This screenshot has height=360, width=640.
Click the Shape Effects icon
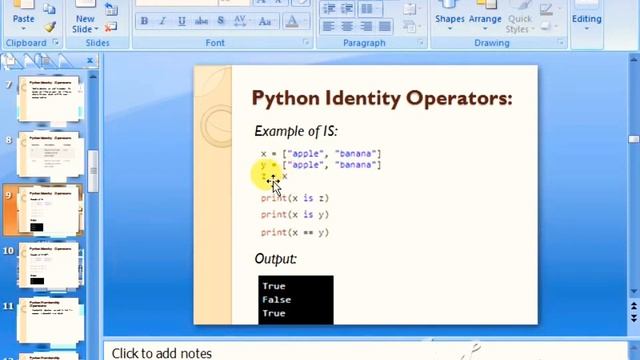pyautogui.click(x=547, y=27)
